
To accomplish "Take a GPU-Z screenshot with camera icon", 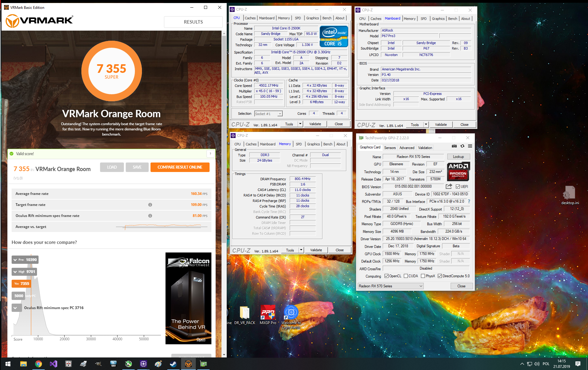I will [454, 146].
